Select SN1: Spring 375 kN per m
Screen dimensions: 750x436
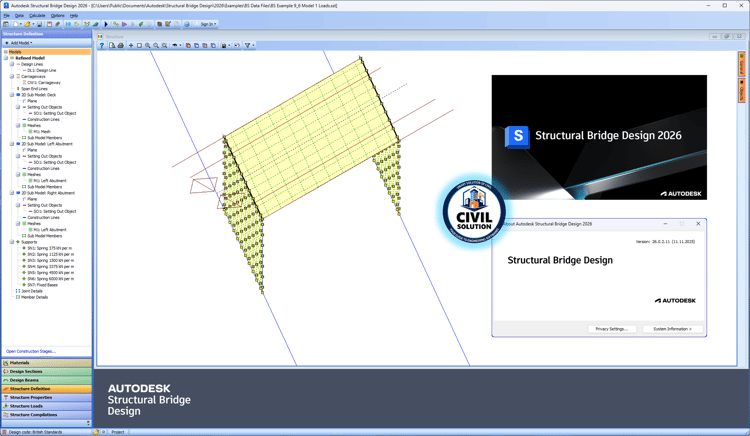pyautogui.click(x=49, y=248)
